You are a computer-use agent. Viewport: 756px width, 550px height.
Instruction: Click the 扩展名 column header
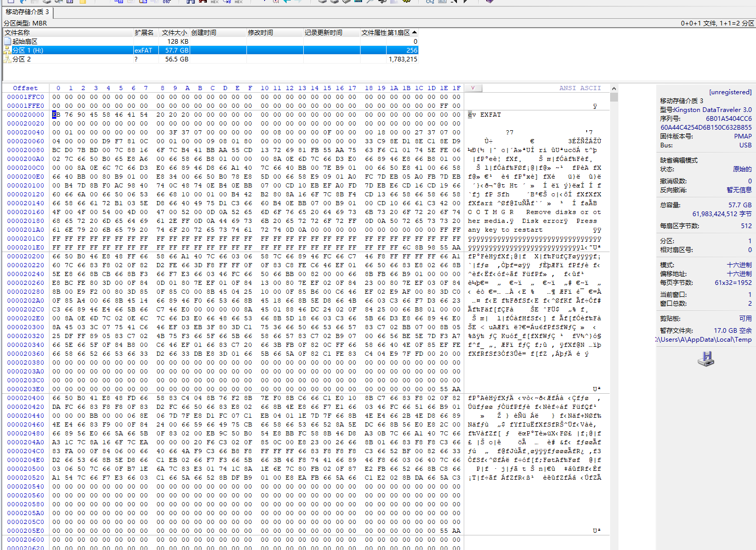click(x=144, y=32)
